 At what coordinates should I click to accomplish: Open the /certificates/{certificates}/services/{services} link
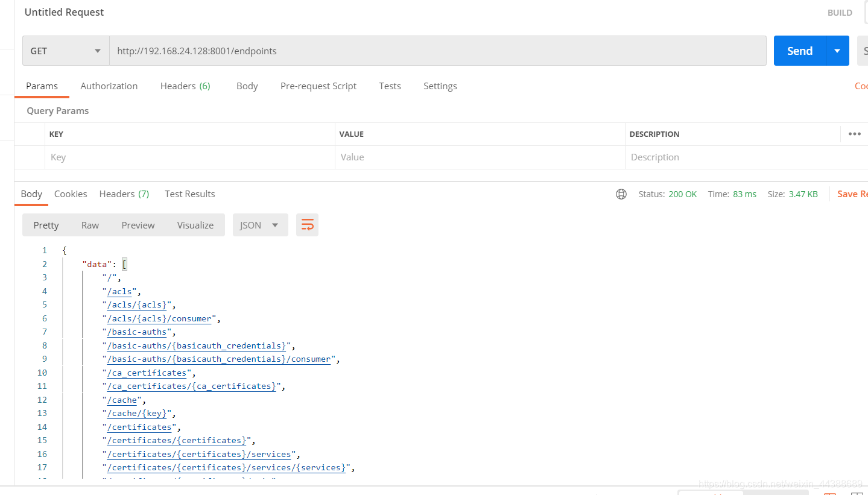(x=226, y=467)
